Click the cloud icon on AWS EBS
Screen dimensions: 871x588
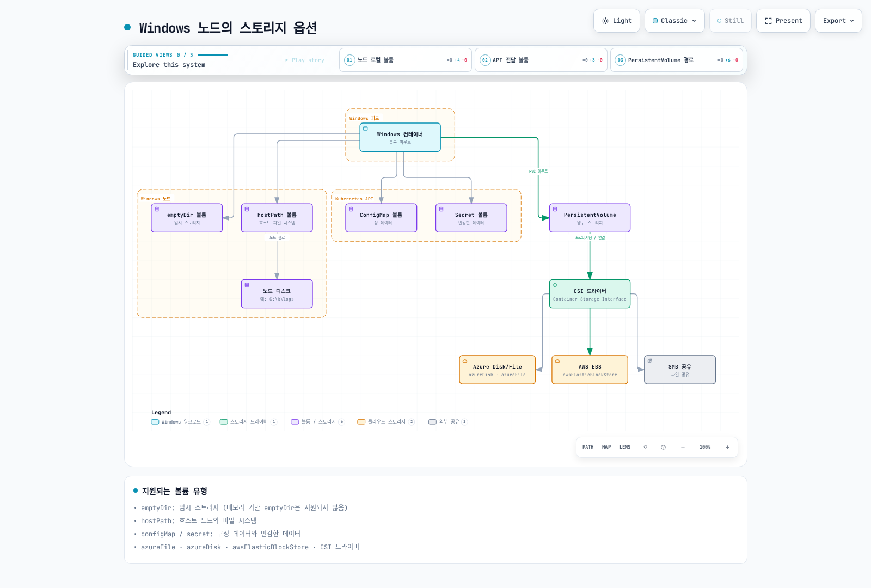point(557,361)
